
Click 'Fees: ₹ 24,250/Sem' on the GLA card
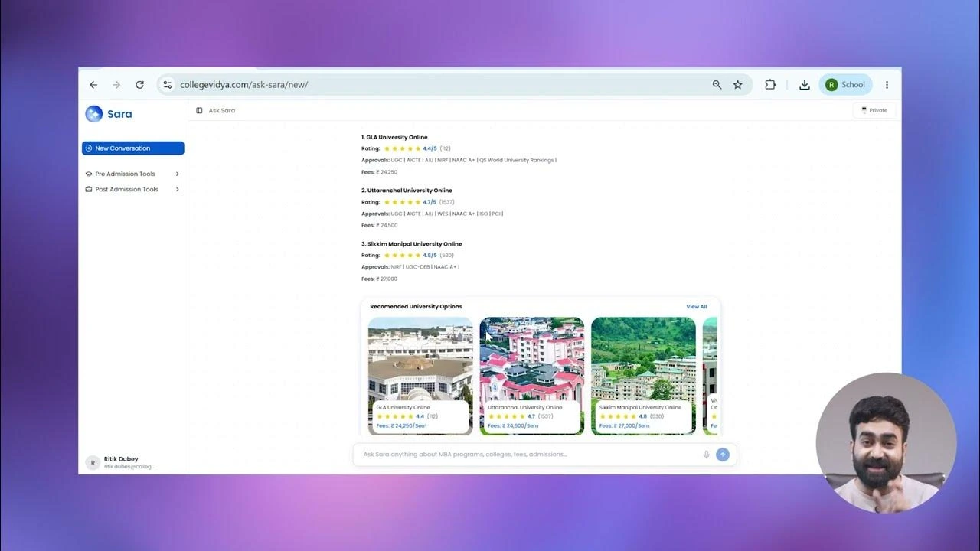(401, 425)
